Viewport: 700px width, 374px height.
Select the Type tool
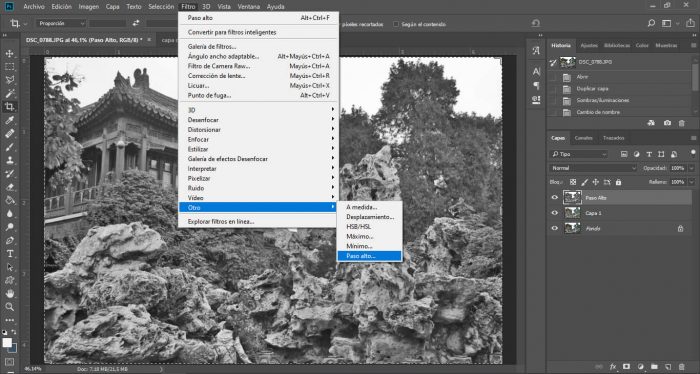(9, 254)
